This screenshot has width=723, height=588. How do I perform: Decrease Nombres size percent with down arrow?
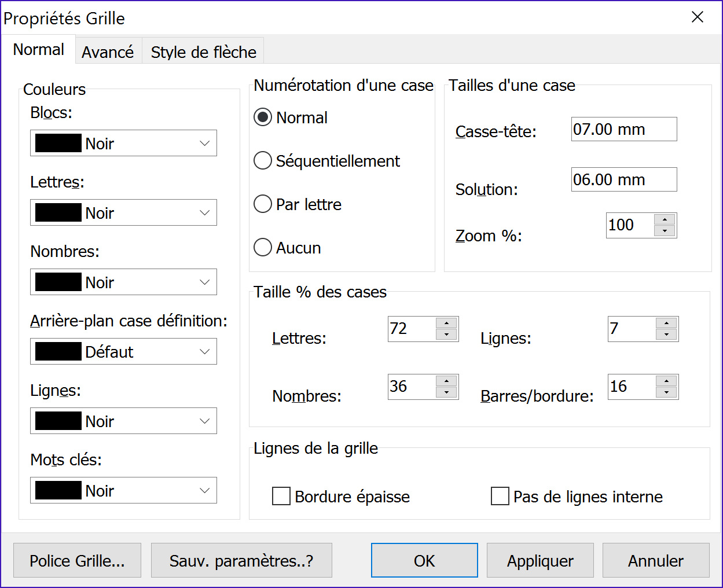click(x=446, y=392)
